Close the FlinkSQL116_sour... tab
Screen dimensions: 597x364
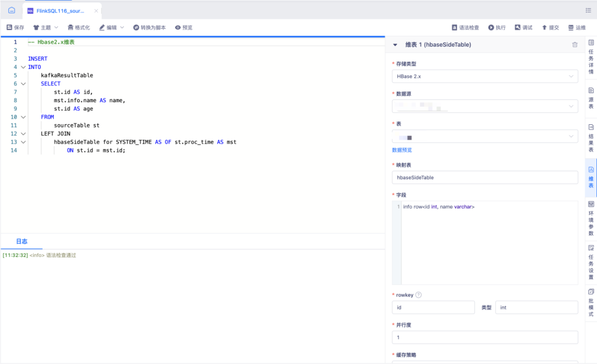coord(96,10)
